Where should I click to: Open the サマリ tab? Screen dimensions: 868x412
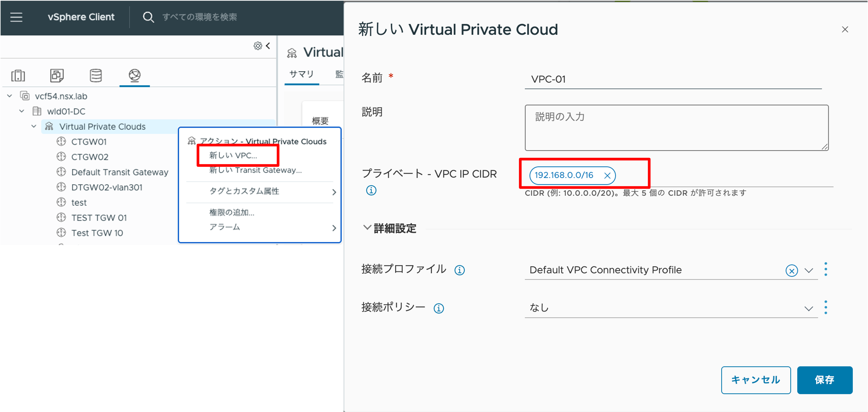[x=302, y=74]
